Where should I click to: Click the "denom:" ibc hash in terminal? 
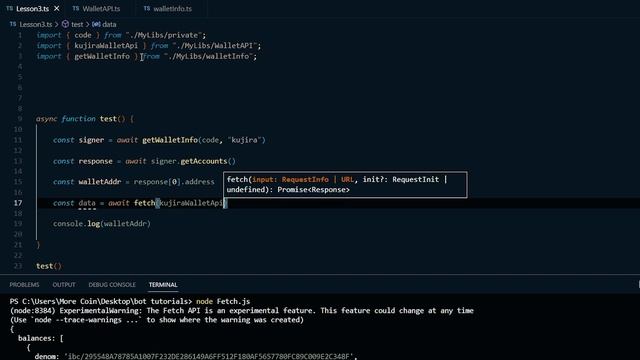(x=210, y=357)
